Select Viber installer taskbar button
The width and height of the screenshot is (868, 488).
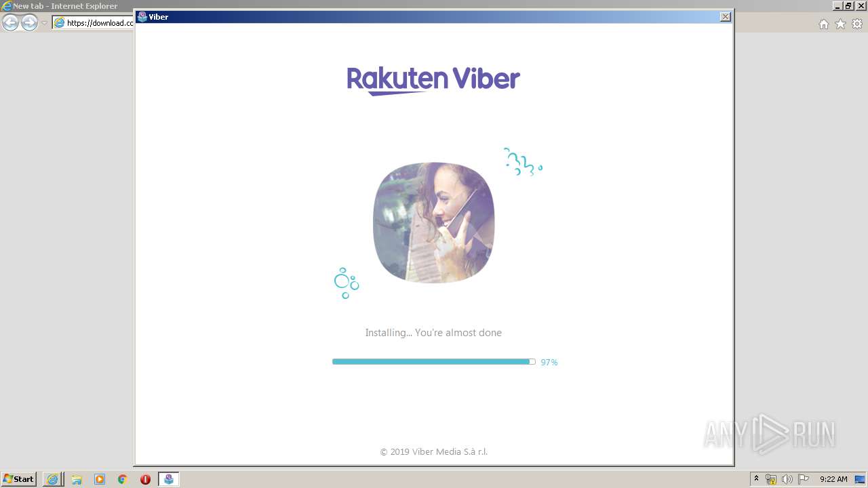pyautogui.click(x=169, y=479)
